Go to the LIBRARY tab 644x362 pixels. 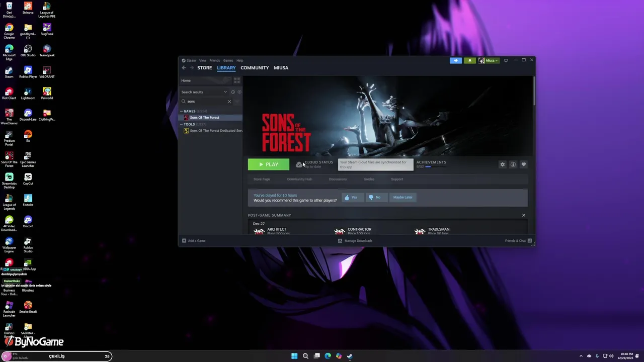point(226,68)
